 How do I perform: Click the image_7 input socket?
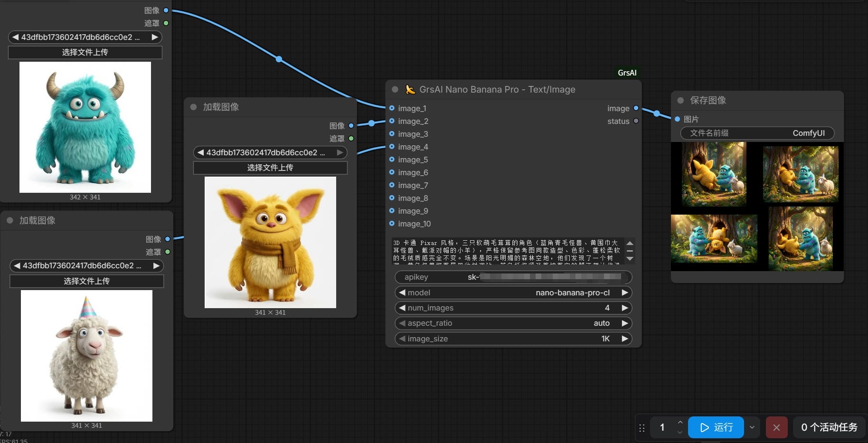pos(392,185)
